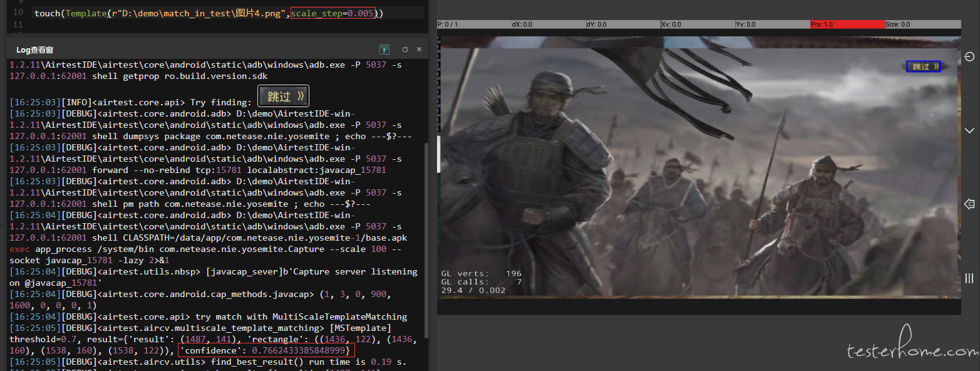This screenshot has width=980, height=371.
Task: Select the 跳过 template thumbnail in the log
Action: (x=284, y=97)
